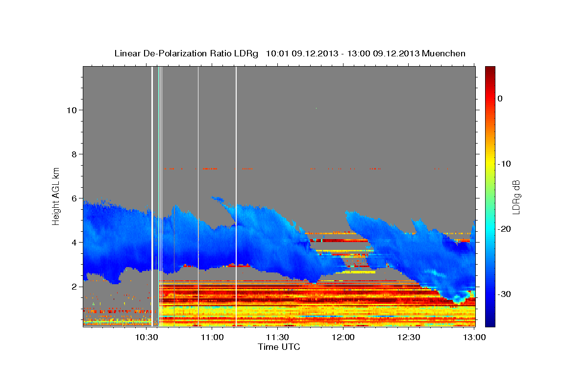Click the "11:00" time tick label
The height and width of the screenshot is (392, 588).
click(213, 337)
